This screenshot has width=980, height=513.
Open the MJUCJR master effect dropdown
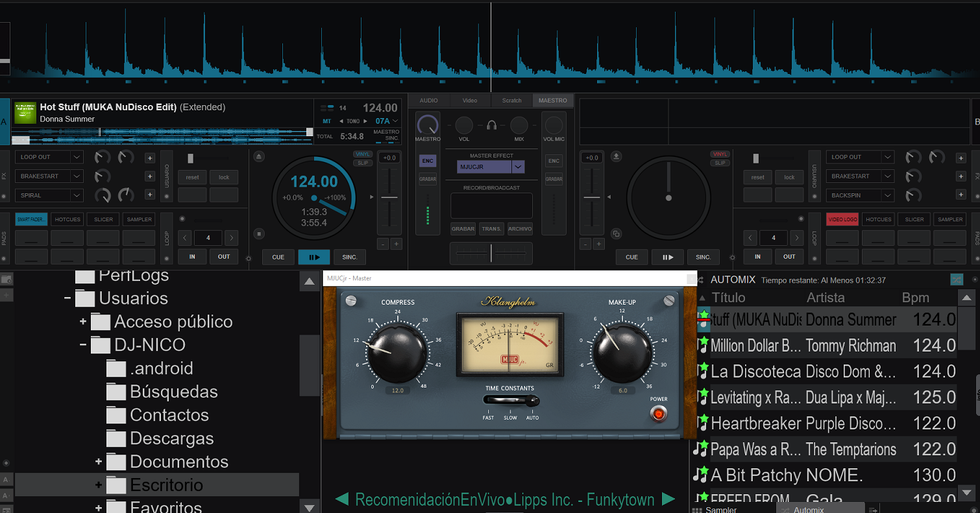pyautogui.click(x=518, y=167)
